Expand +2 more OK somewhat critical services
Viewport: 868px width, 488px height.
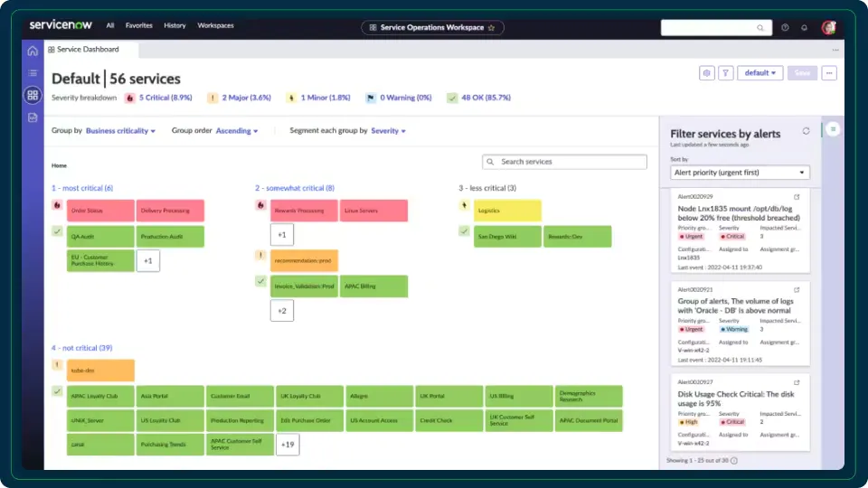click(282, 310)
